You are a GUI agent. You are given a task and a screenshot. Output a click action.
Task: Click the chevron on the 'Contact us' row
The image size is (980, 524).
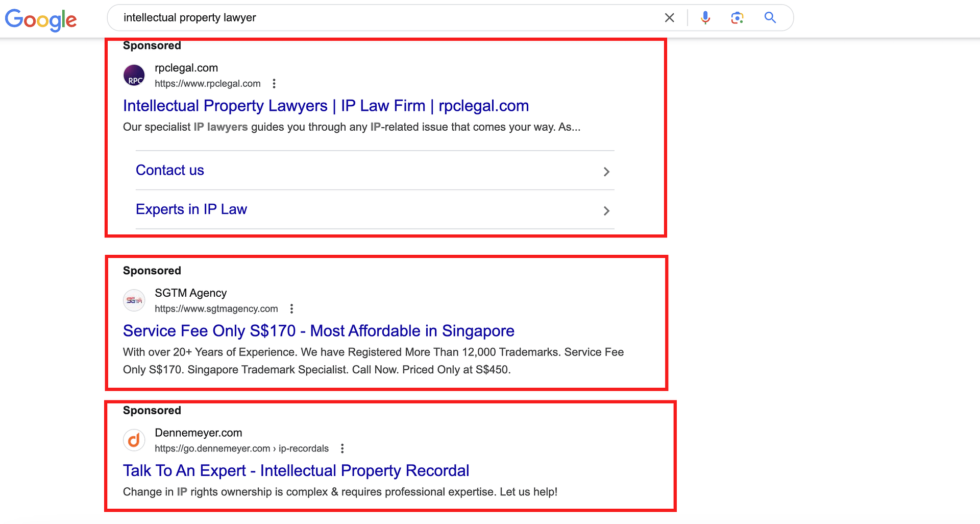click(606, 172)
